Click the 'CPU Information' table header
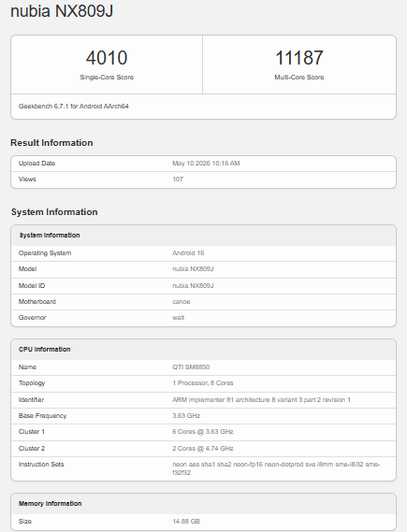This screenshot has width=407, height=532. 45,349
